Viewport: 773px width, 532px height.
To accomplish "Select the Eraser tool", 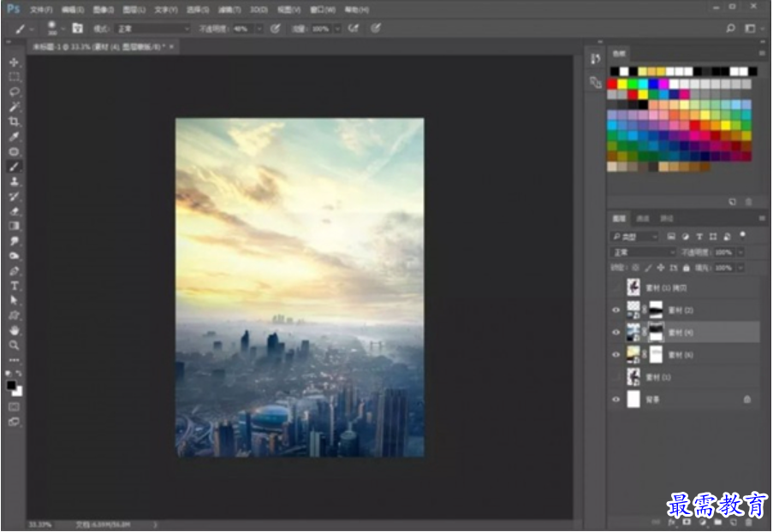I will tap(15, 210).
